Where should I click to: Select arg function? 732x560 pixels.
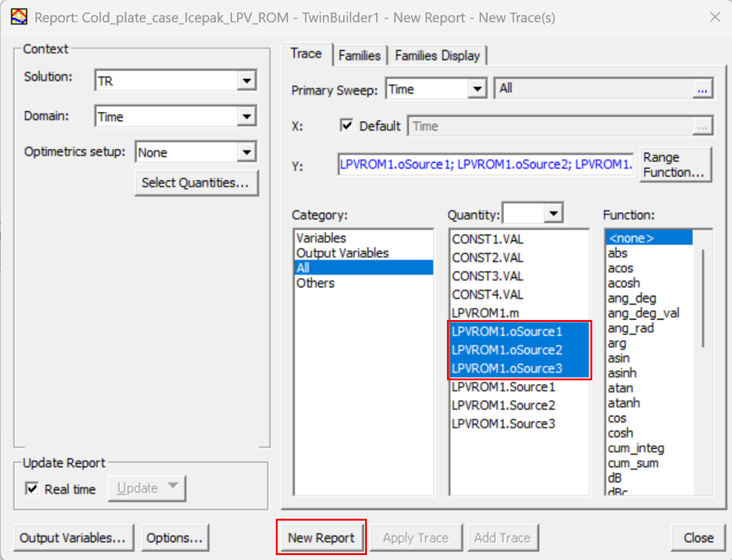point(650,343)
